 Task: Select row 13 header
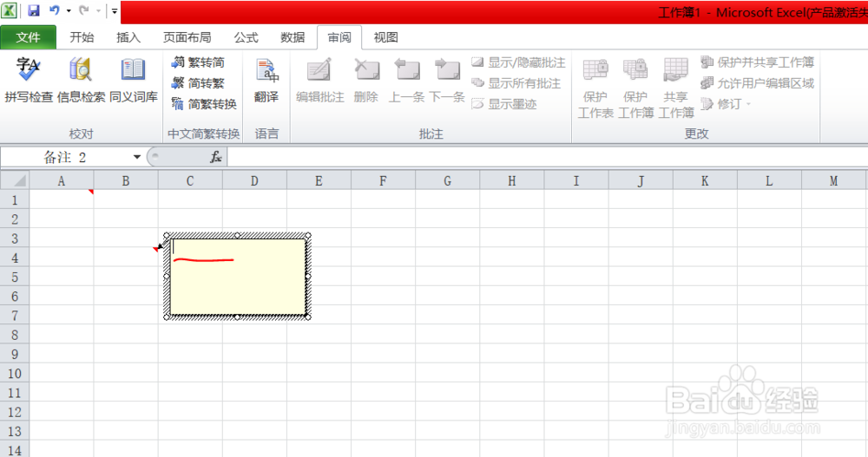tap(15, 431)
